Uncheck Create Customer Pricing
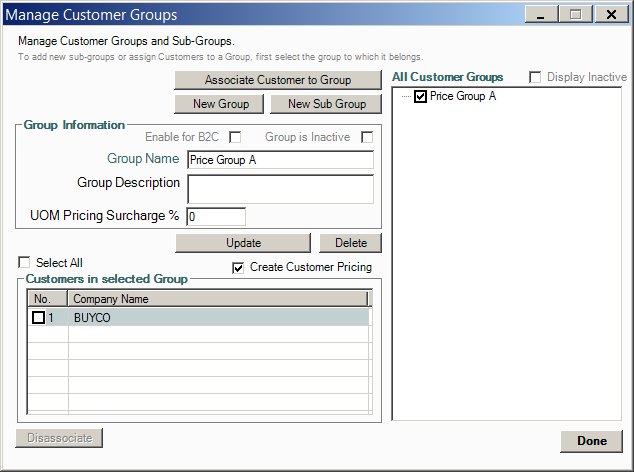The image size is (634, 472). coord(238,268)
